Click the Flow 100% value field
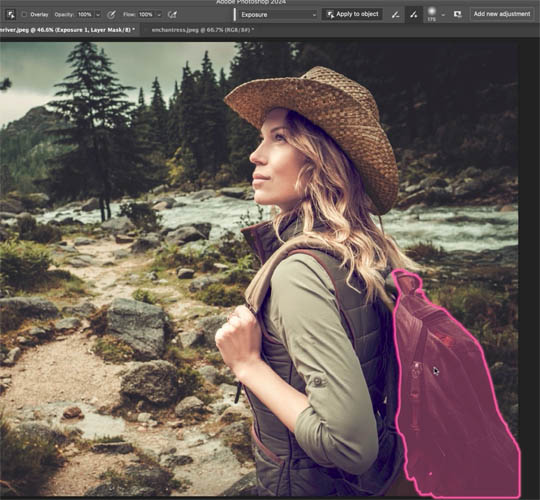Image resolution: width=540 pixels, height=500 pixels. pyautogui.click(x=146, y=15)
